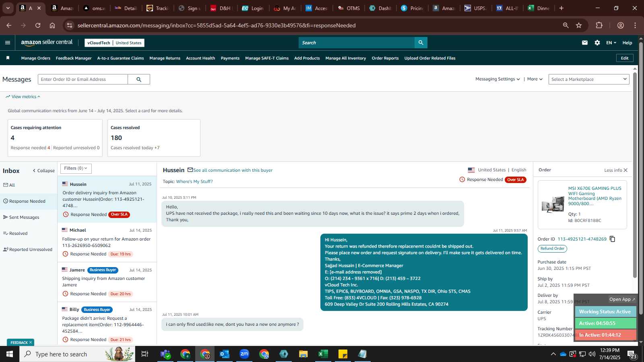Image resolution: width=644 pixels, height=362 pixels.
Task: Open order ID 113-4925121-4748269 link
Action: coord(582,239)
